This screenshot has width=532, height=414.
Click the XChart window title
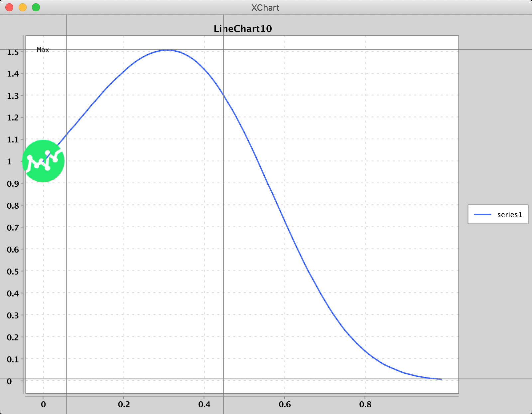coord(265,8)
